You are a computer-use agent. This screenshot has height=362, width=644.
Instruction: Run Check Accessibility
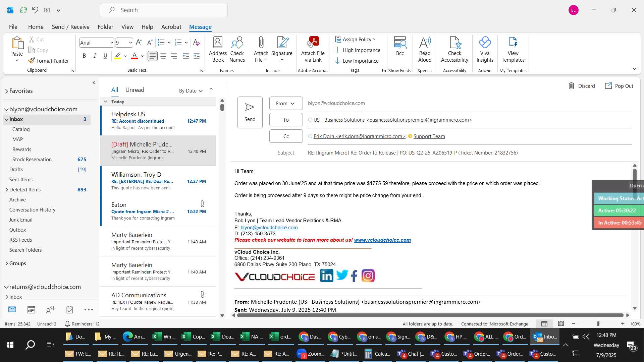[x=454, y=50]
